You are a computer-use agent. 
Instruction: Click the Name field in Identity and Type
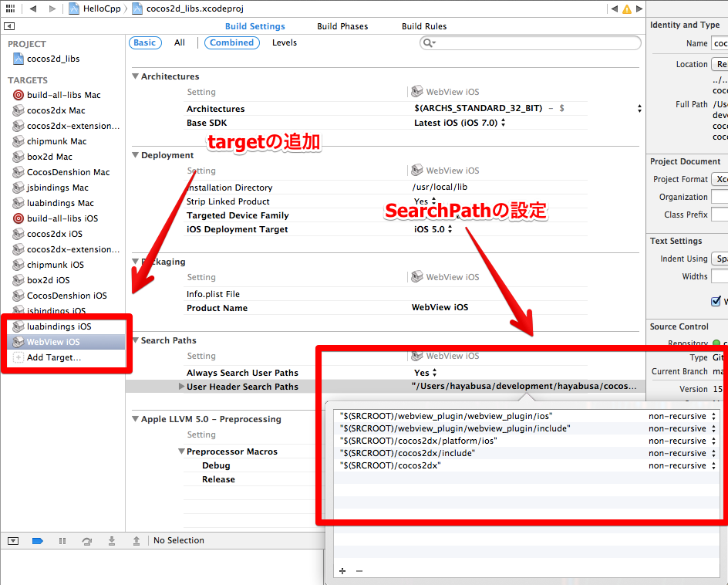[x=720, y=43]
